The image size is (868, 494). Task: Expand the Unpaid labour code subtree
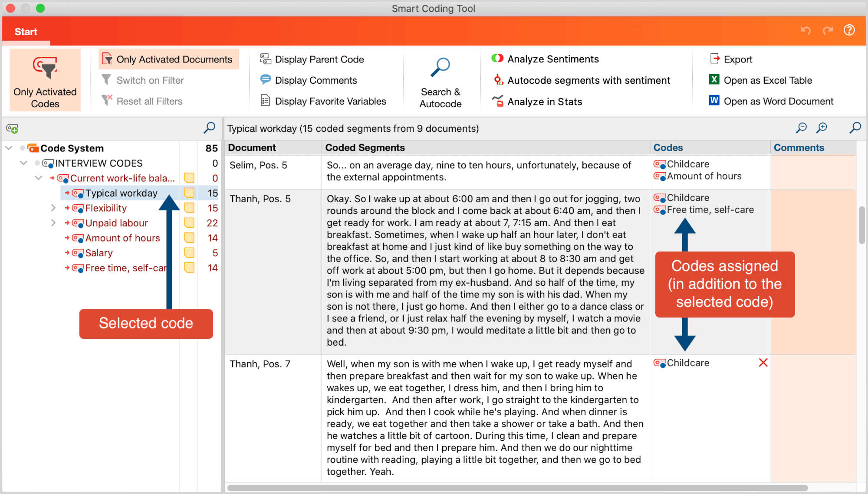(53, 223)
